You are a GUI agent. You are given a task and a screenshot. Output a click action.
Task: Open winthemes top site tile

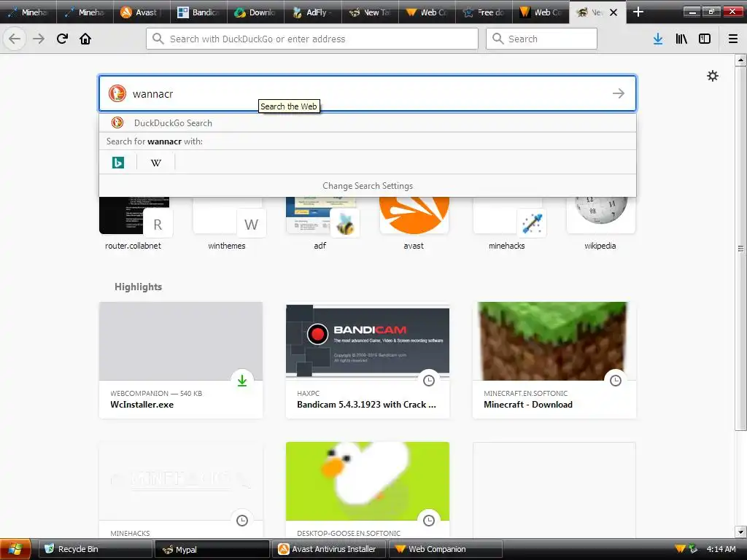(x=227, y=223)
